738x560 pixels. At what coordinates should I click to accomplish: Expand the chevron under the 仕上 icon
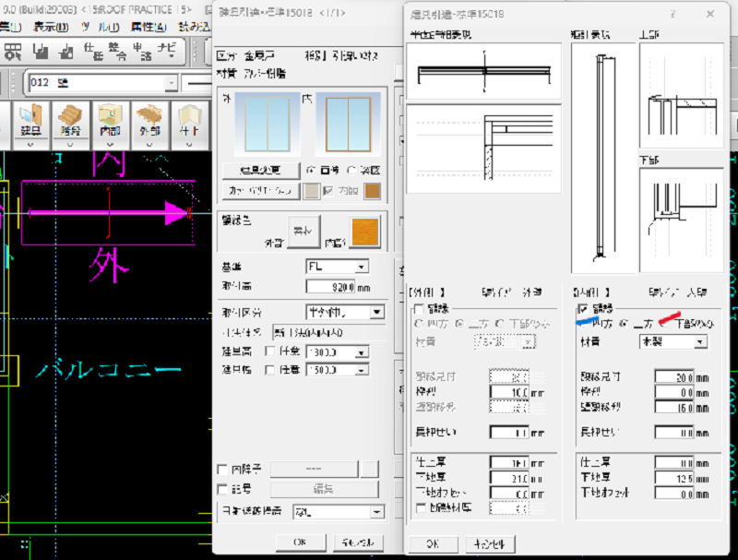coord(189,145)
